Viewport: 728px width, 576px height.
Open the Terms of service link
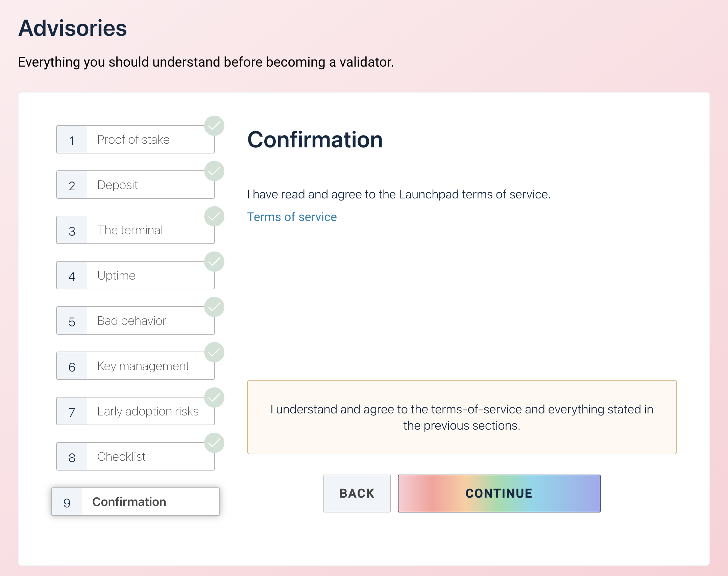292,217
